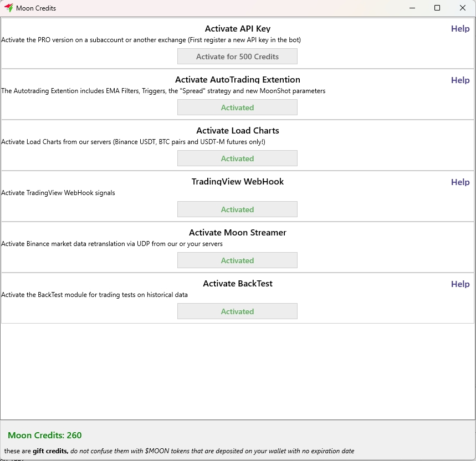Click the Moon Credits: 260 balance label

(x=45, y=436)
